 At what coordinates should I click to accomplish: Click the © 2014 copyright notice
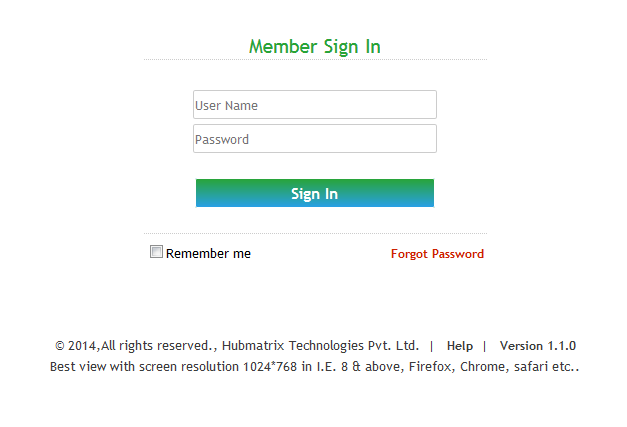(x=76, y=346)
